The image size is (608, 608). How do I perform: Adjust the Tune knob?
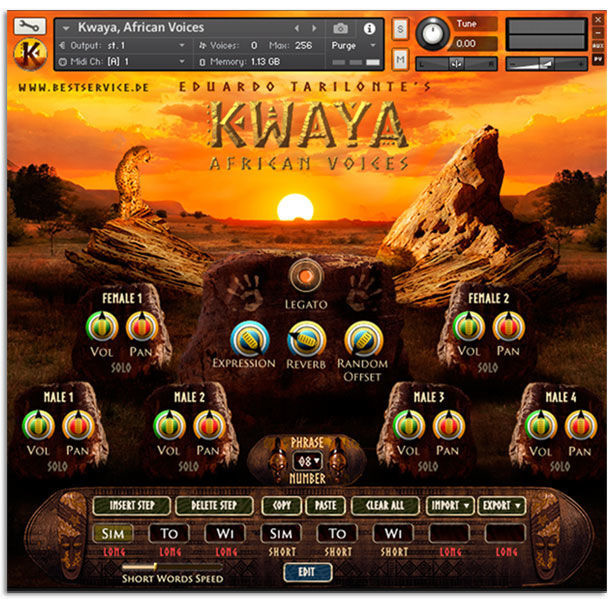432,34
